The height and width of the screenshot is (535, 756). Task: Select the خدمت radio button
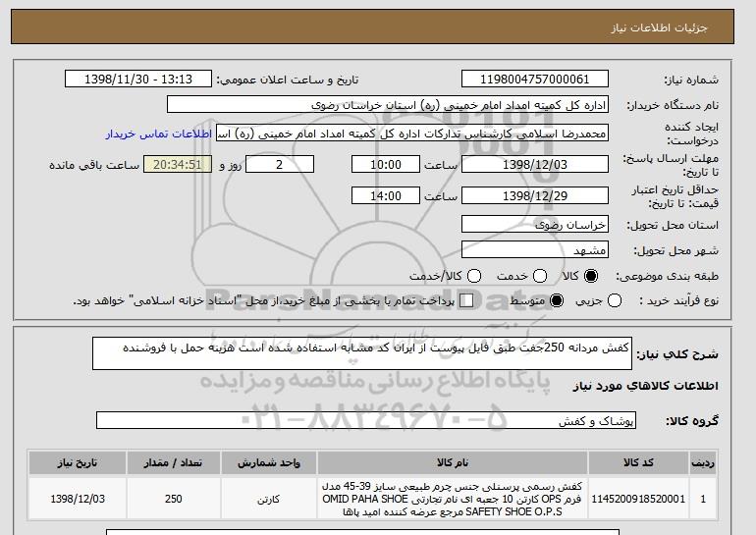pyautogui.click(x=540, y=276)
